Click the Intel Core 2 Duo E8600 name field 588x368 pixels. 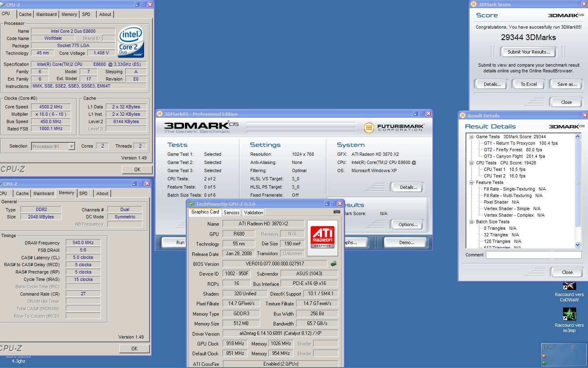tap(73, 31)
